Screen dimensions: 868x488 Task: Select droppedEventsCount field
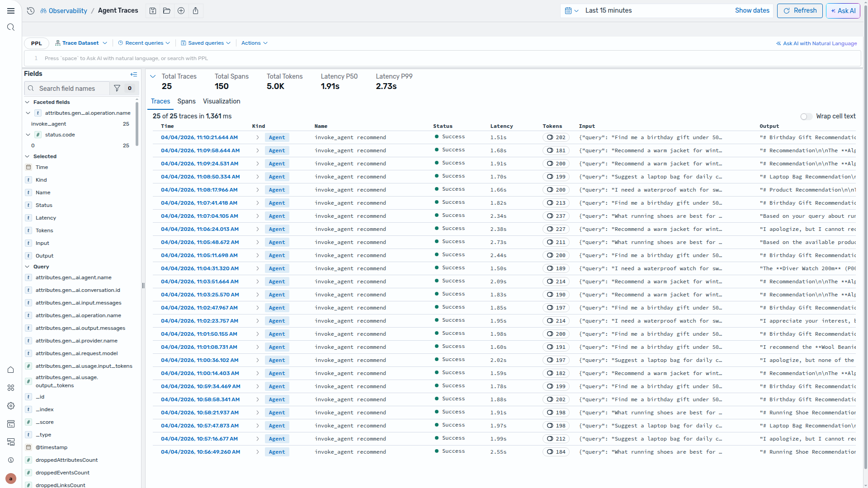click(62, 473)
